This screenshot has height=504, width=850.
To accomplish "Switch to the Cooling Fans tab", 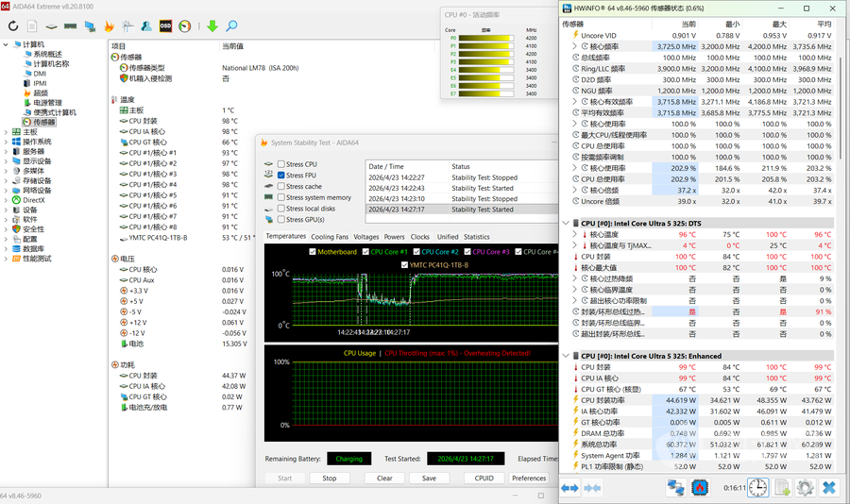I will click(x=330, y=237).
